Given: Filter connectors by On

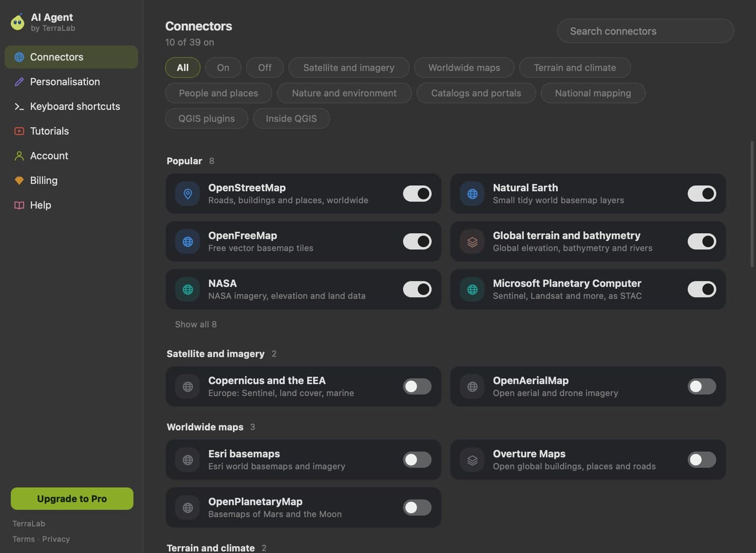Looking at the screenshot, I should [223, 68].
